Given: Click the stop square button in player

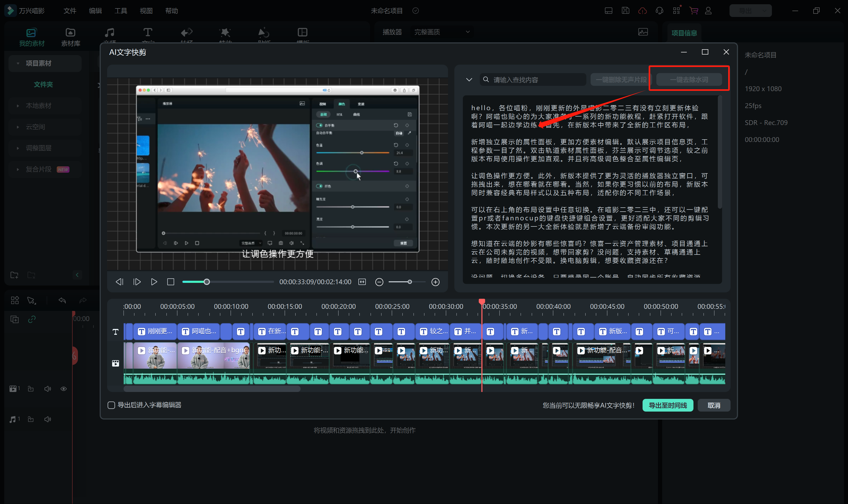Looking at the screenshot, I should click(171, 282).
